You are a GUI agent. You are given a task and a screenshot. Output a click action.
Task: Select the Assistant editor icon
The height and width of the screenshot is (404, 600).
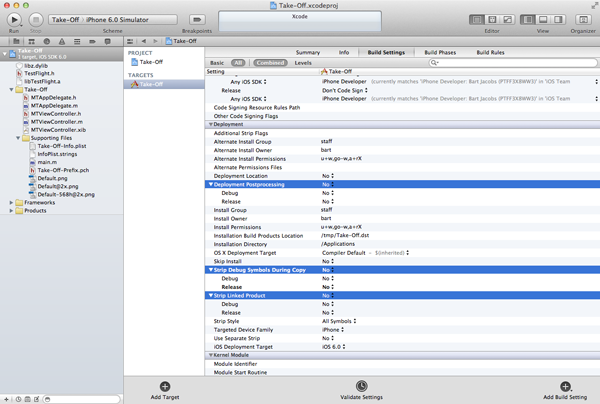(492, 20)
